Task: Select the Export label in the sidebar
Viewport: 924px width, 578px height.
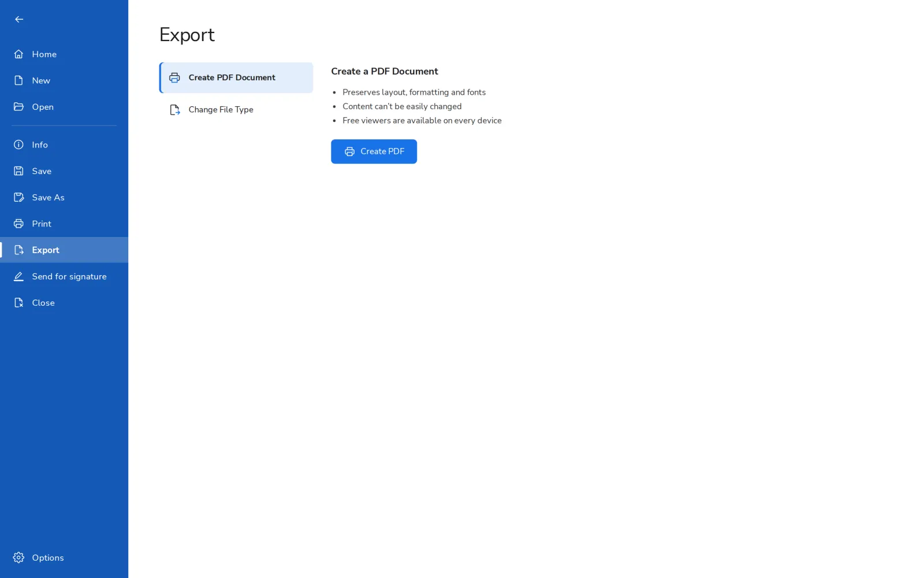Action: pyautogui.click(x=46, y=250)
